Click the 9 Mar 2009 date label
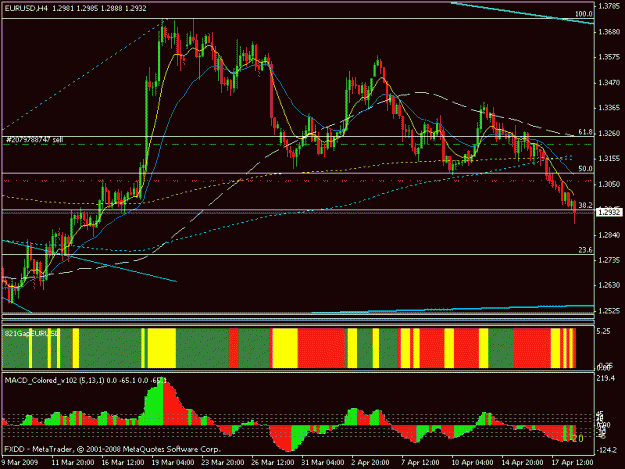 [20, 462]
